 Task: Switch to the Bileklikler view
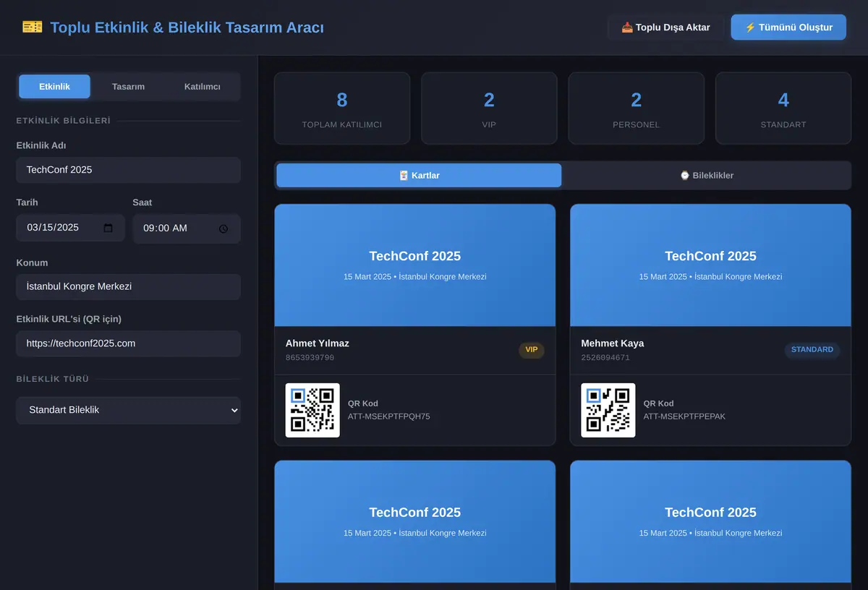click(707, 176)
